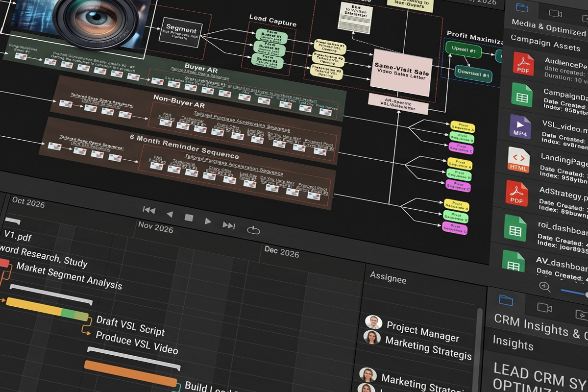This screenshot has height=392, width=588.
Task: Open the CampaignDa spreadsheet file icon
Action: pyautogui.click(x=522, y=95)
